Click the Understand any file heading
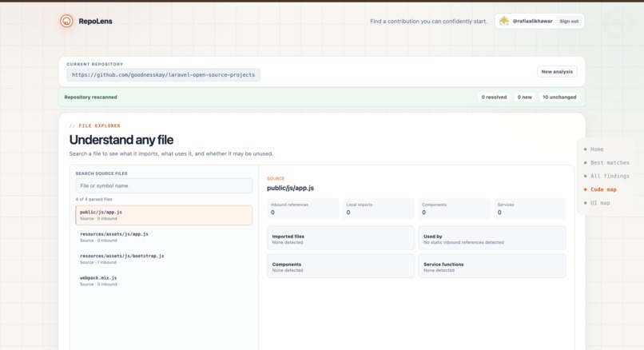This screenshot has height=350, width=644. point(121,140)
